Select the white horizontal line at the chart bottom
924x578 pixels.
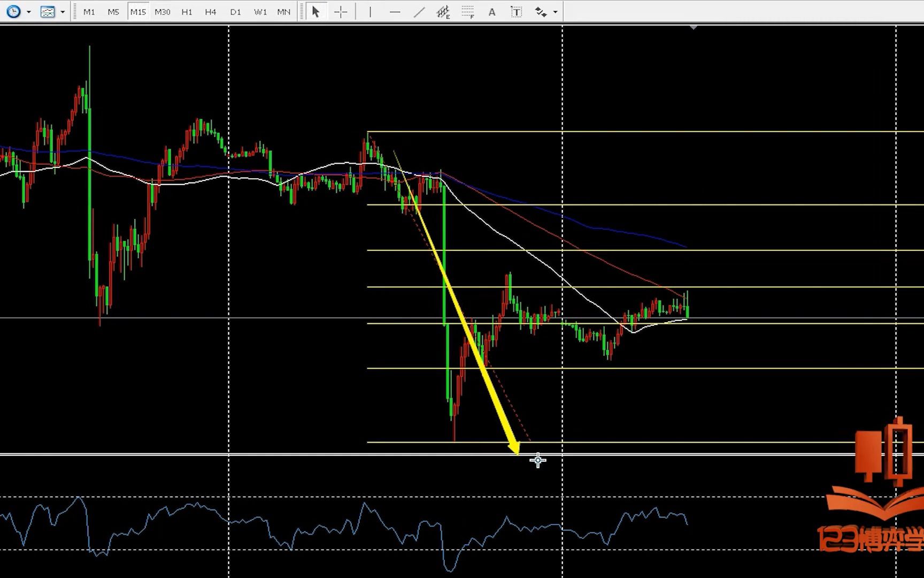coord(462,455)
